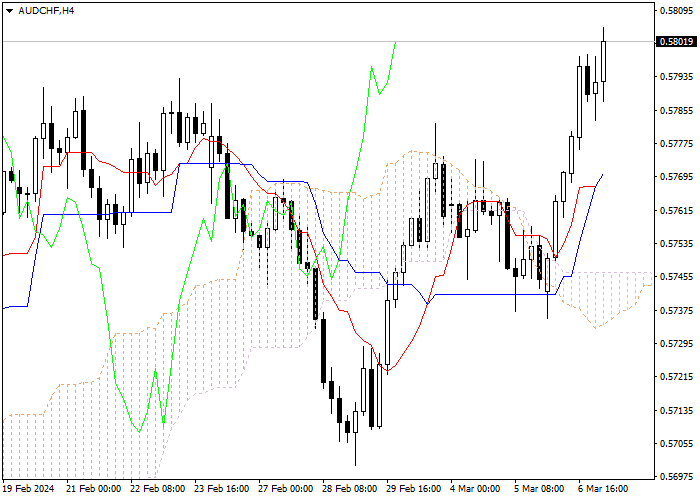
Task: Click the 0.57375 price axis label
Action: [x=677, y=310]
